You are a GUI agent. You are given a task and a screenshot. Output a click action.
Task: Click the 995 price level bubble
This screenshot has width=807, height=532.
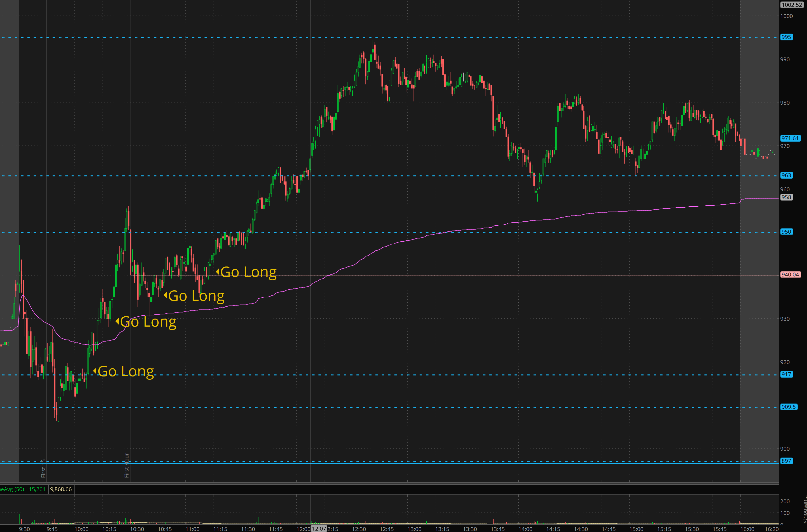tap(786, 37)
